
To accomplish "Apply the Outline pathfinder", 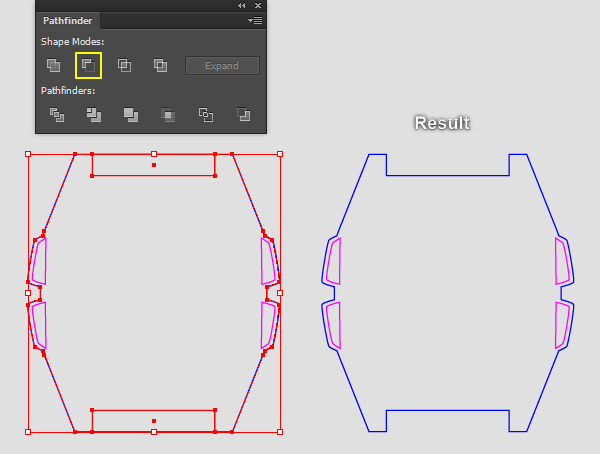I will click(205, 115).
